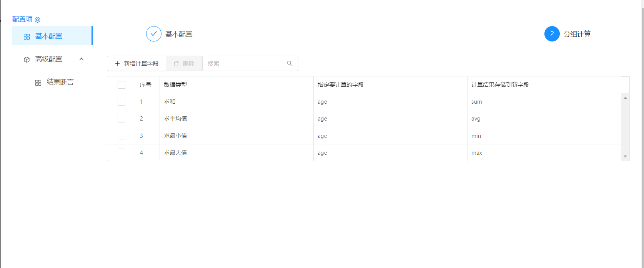The image size is (644, 268).
Task: Click the 删除 button
Action: pos(184,64)
